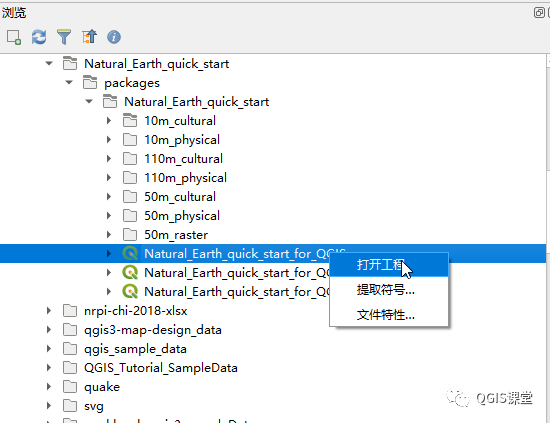550x423 pixels.
Task: Select the 110m_physical tree row
Action: click(x=273, y=177)
